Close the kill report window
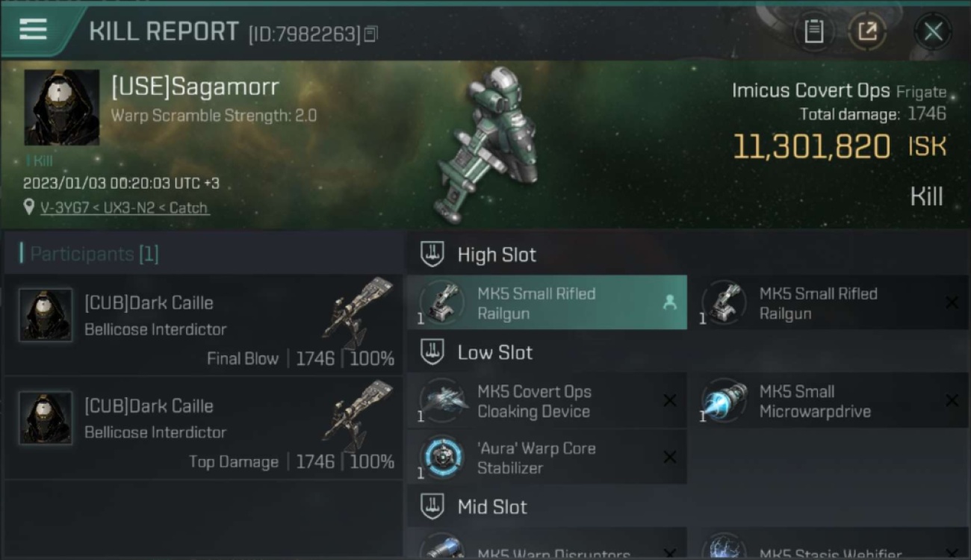 point(933,31)
